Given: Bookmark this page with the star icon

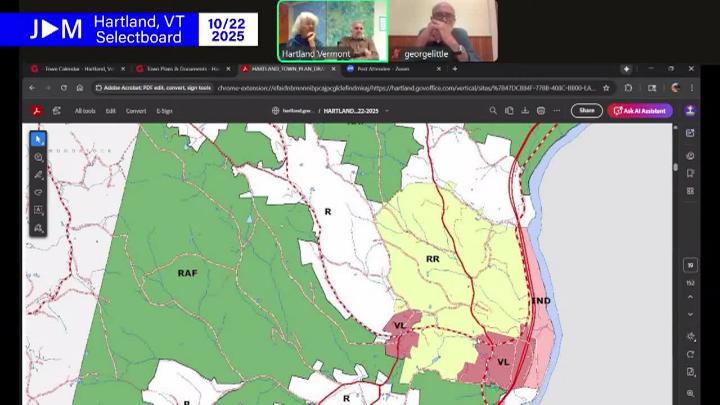Looking at the screenshot, I should 606,88.
